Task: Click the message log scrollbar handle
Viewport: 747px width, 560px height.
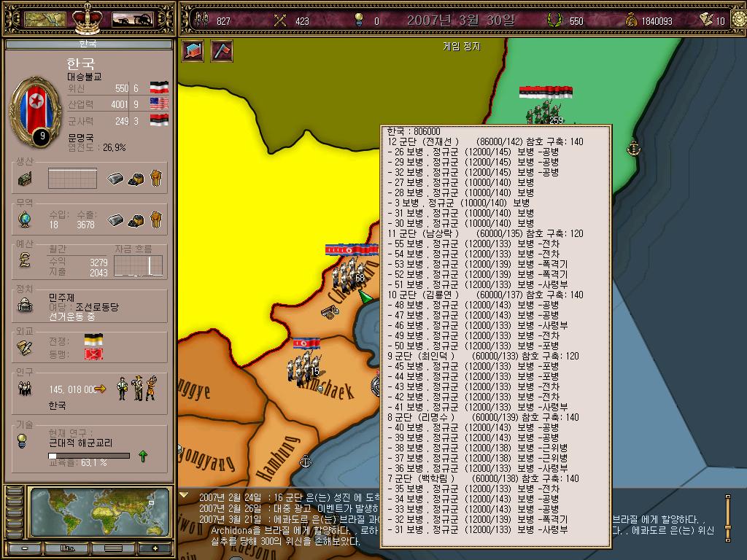Action: point(728,518)
